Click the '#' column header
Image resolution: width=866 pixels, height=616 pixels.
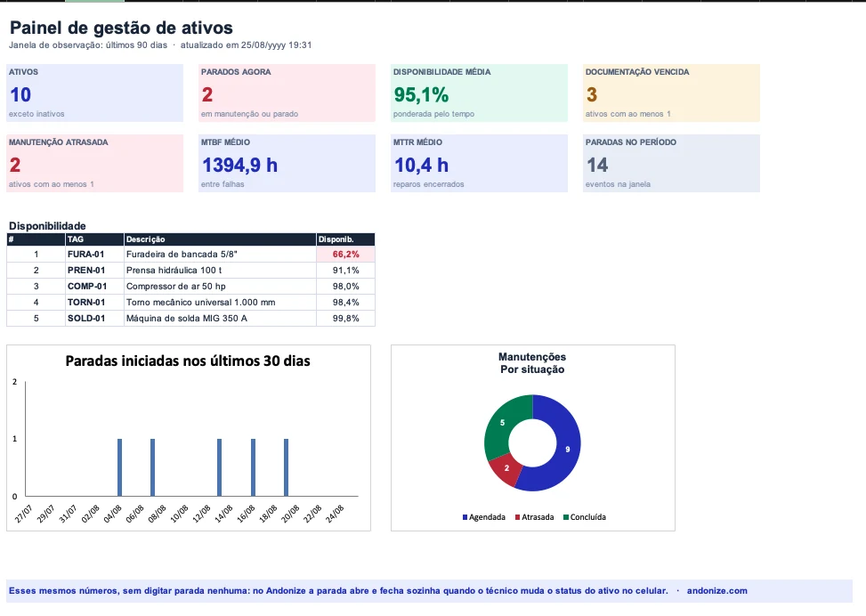[36, 239]
